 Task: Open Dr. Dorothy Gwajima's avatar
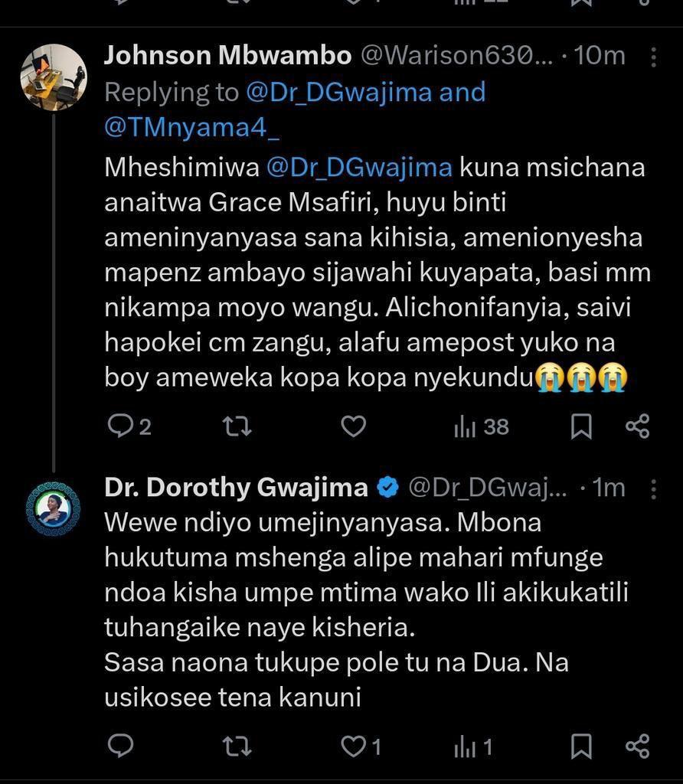pos(53,508)
